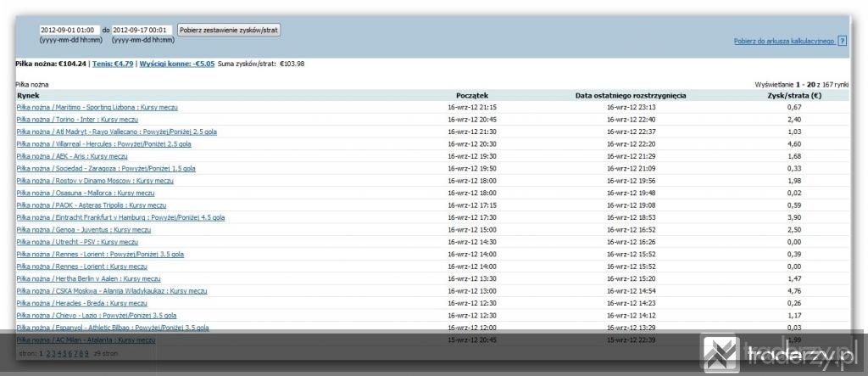Open Sociedad - Zaragoza market link
Screen dimensions: 868x376
pos(105,169)
